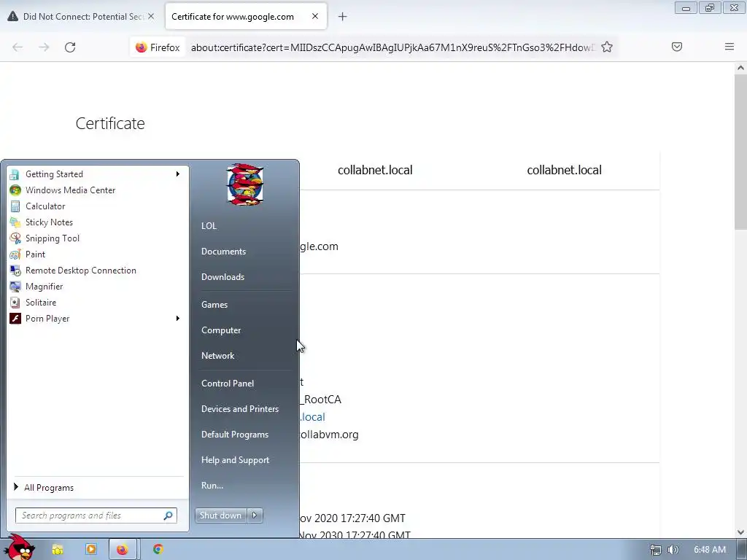This screenshot has height=560, width=747.
Task: Open Default Programs
Action: [234, 435]
